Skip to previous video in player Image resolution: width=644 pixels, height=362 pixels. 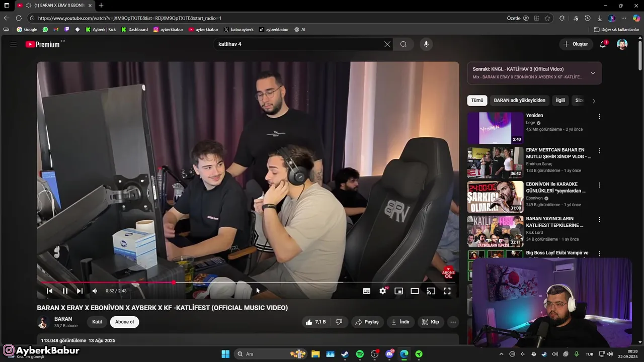coord(49,291)
